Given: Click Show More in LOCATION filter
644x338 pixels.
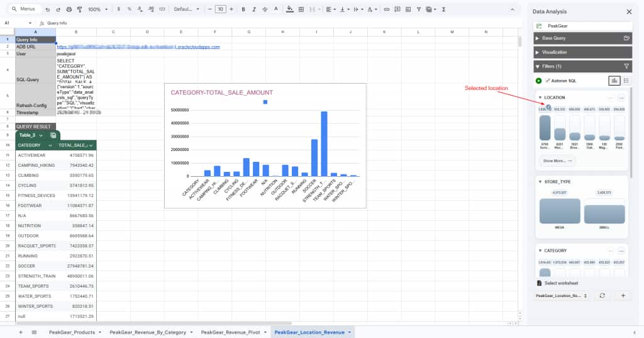Looking at the screenshot, I should click(x=557, y=161).
